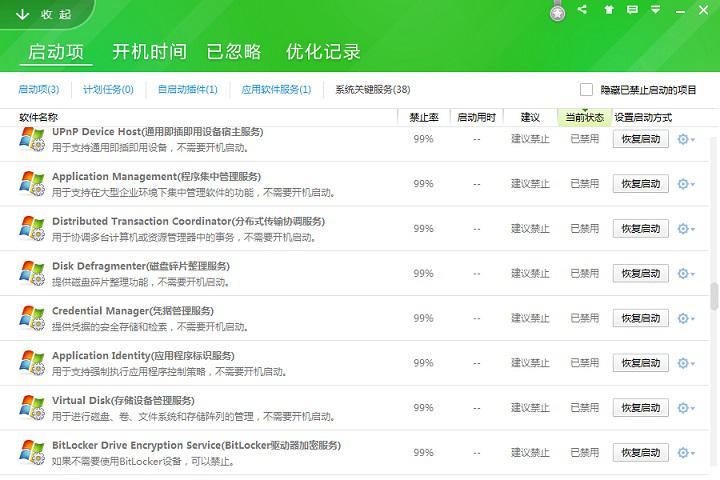Viewport: 720px width, 480px height.
Task: Click BitLocker Drive Encryption Service icon
Action: pyautogui.click(x=32, y=452)
